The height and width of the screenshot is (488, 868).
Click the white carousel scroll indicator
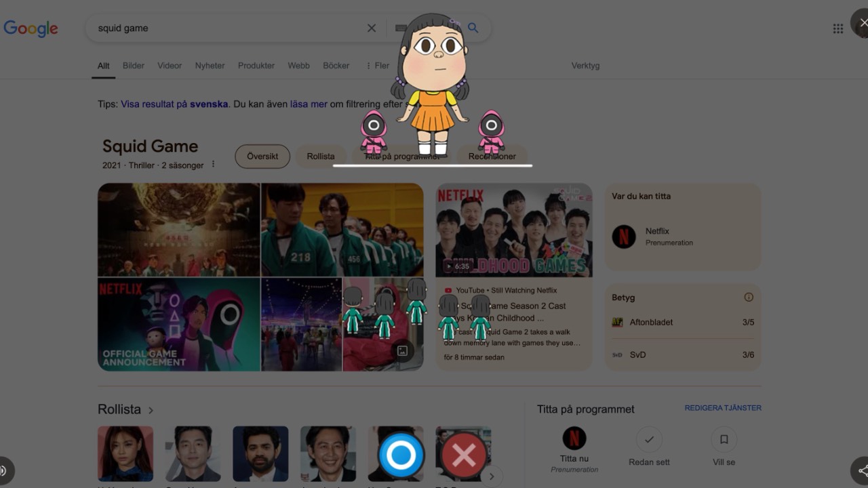(x=432, y=165)
